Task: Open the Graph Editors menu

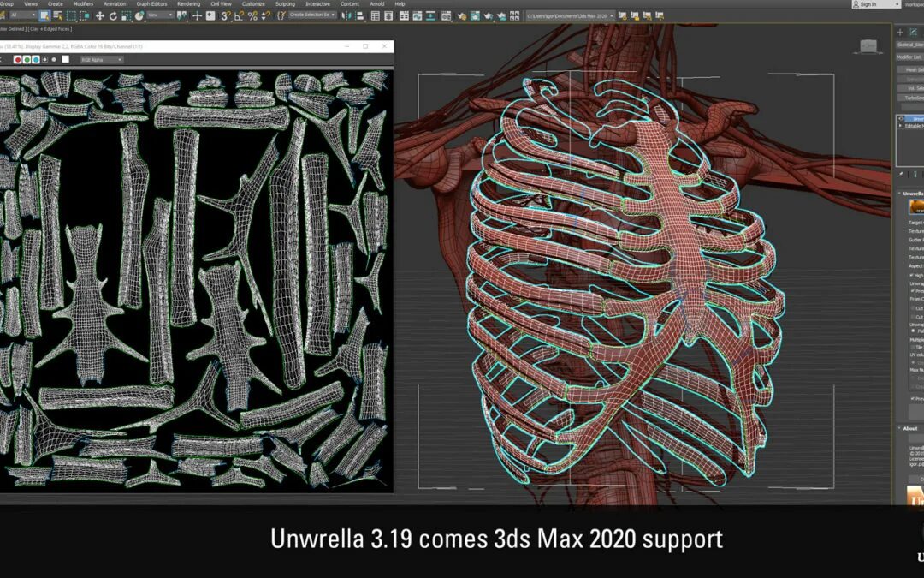Action: point(152,4)
